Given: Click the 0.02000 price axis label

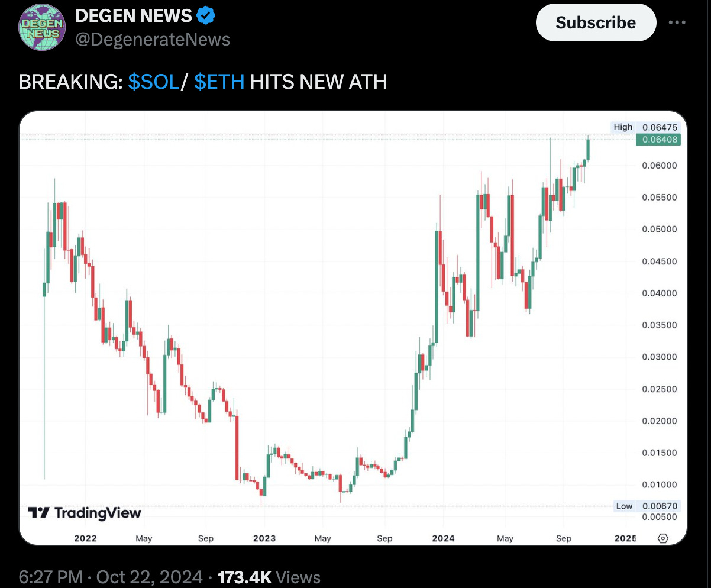Looking at the screenshot, I should pyautogui.click(x=659, y=421).
